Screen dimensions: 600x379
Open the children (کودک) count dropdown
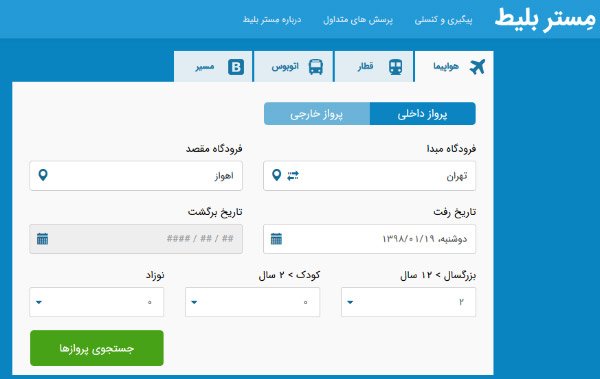click(x=253, y=302)
